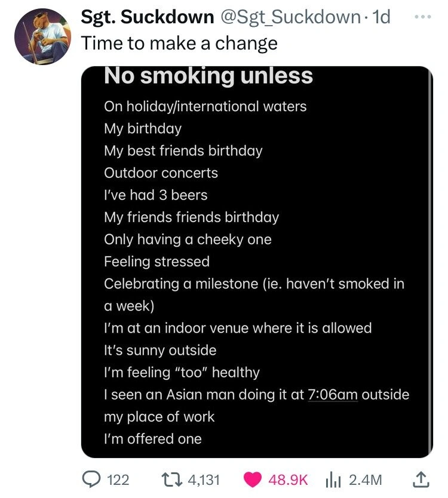Screen dimensions: 448x498
Task: Open the post via the 1d timestamp
Action: 381,17
